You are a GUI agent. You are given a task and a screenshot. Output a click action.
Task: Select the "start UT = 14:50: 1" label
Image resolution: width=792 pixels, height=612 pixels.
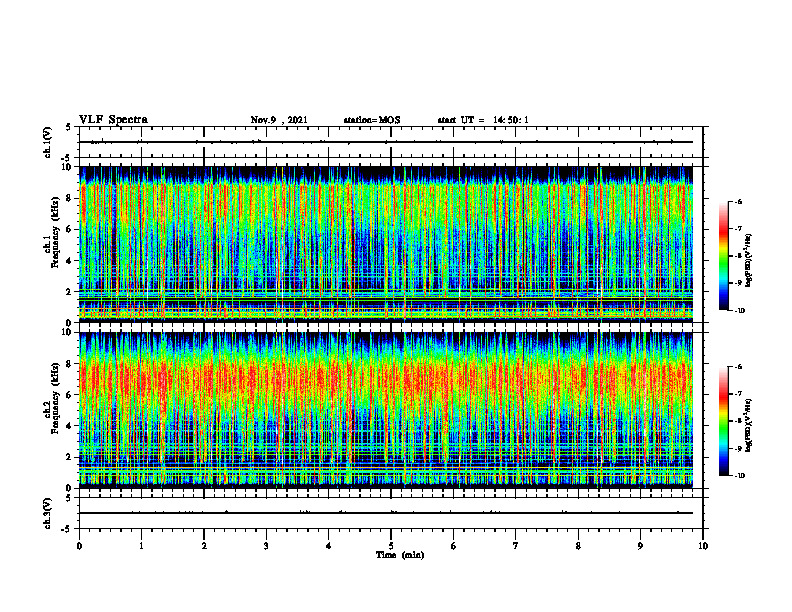pos(483,120)
